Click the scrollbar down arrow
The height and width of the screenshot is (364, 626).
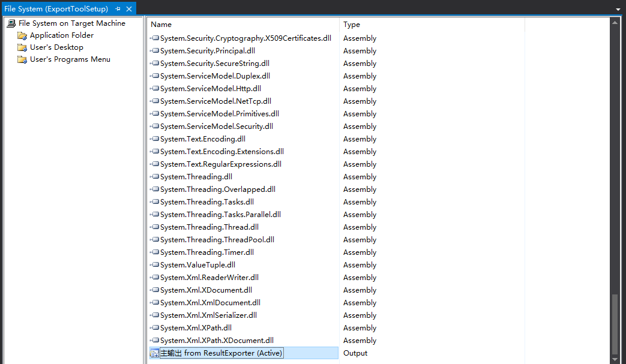(615, 359)
